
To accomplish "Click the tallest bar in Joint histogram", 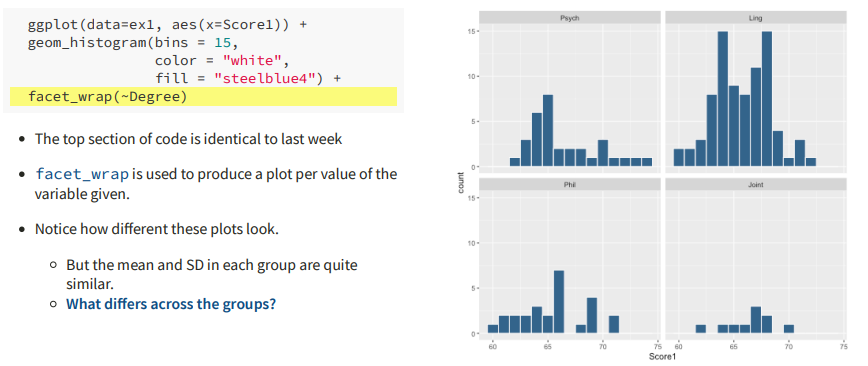I will pyautogui.click(x=756, y=319).
